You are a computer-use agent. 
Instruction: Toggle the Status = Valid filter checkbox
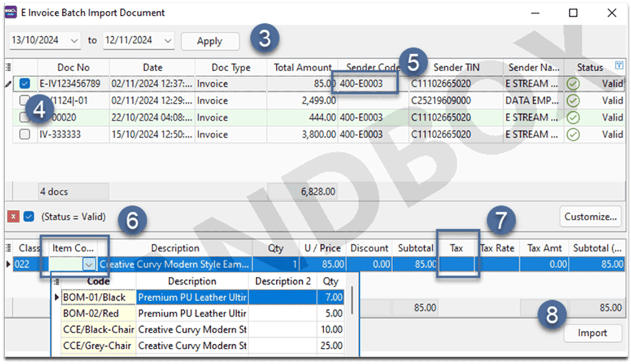coord(29,217)
